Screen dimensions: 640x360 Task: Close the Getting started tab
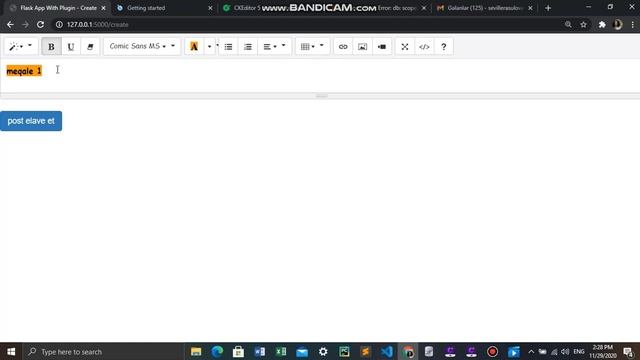[x=210, y=8]
